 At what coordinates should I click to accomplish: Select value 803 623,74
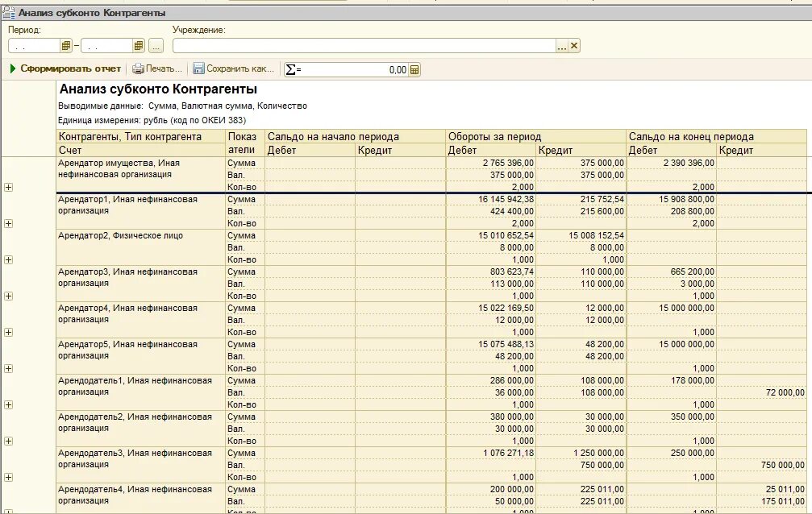click(512, 272)
